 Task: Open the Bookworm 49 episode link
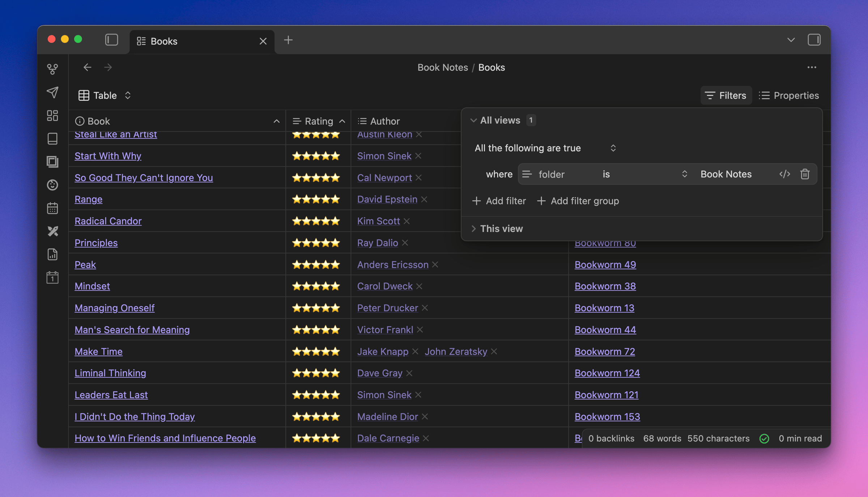(605, 265)
